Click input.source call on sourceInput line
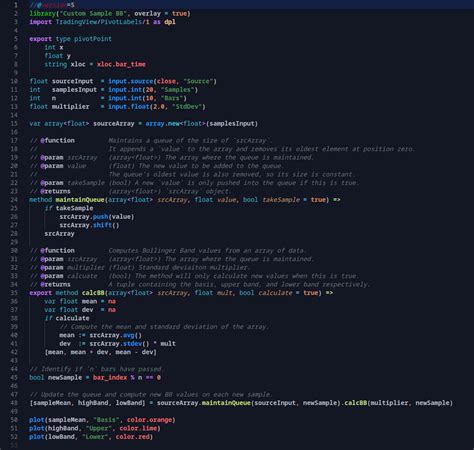This screenshot has width=474, height=450. pyautogui.click(x=130, y=81)
